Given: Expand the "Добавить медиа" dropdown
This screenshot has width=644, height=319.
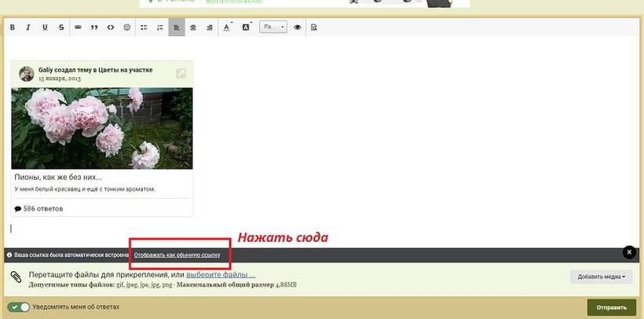Looking at the screenshot, I should click(x=602, y=277).
